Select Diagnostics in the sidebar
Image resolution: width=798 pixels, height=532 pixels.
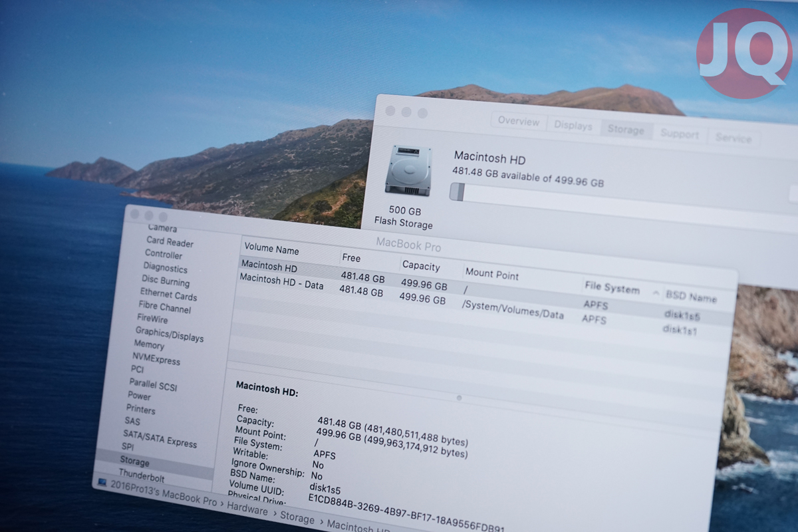coord(165,268)
